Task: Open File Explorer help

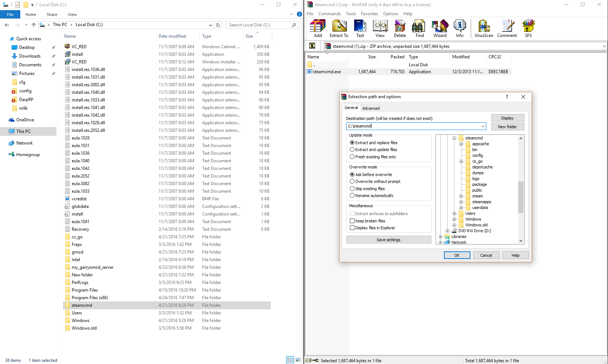Action: (299, 14)
